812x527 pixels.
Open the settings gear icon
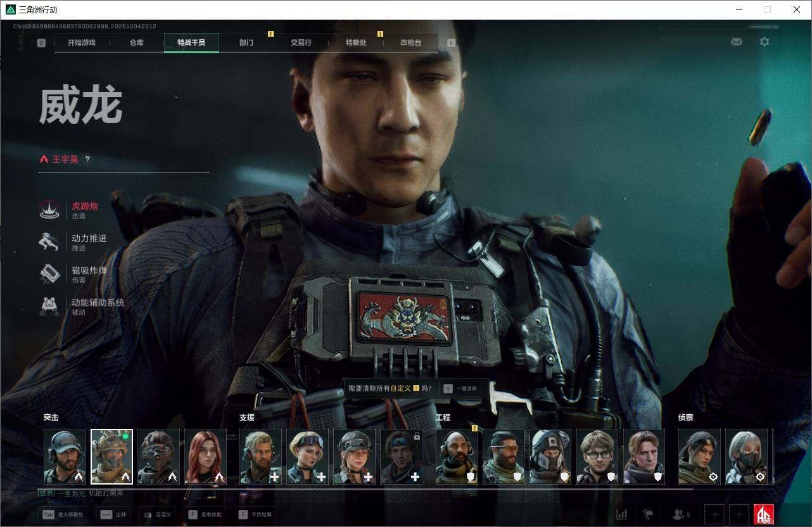(x=764, y=42)
